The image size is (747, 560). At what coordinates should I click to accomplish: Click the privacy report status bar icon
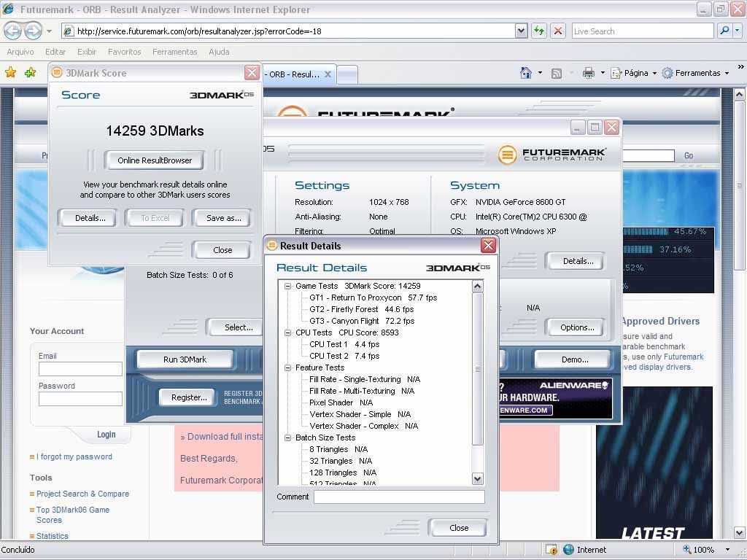click(x=551, y=550)
